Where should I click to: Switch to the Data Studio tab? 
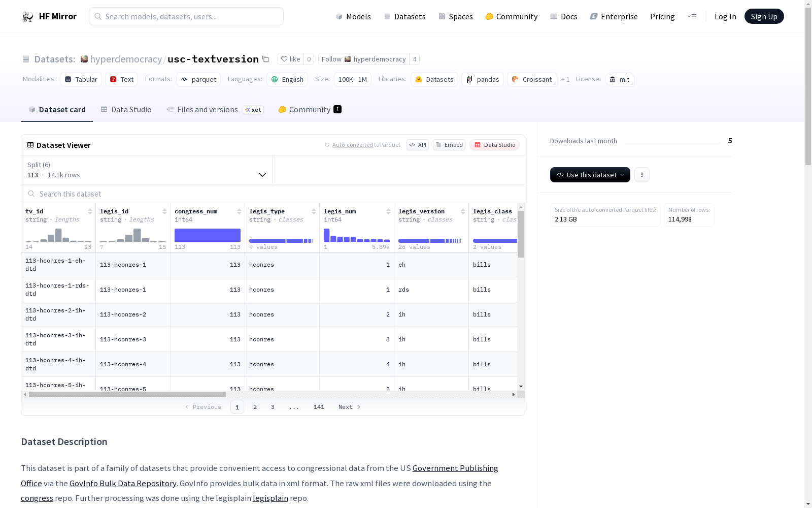click(126, 110)
